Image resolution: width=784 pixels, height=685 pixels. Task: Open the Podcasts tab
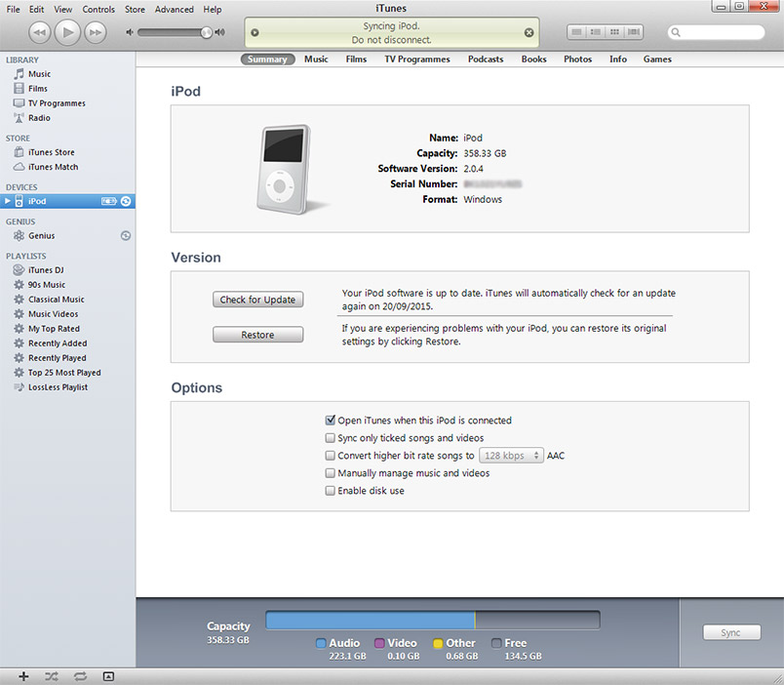(x=486, y=60)
